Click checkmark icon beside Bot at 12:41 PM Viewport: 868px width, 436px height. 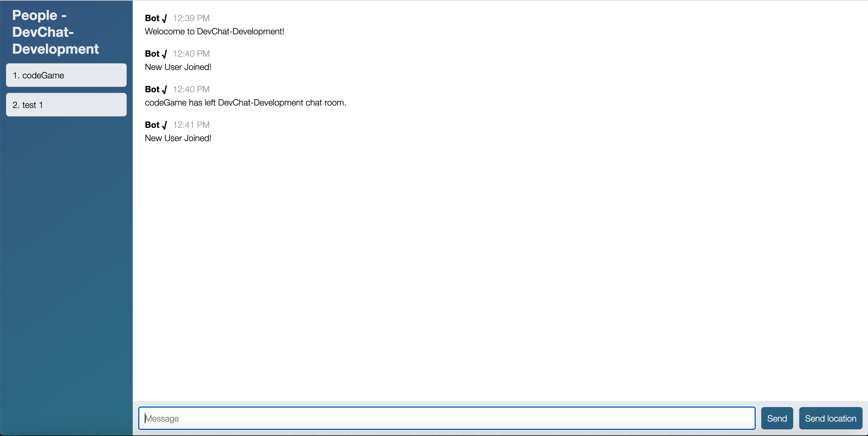pos(164,125)
